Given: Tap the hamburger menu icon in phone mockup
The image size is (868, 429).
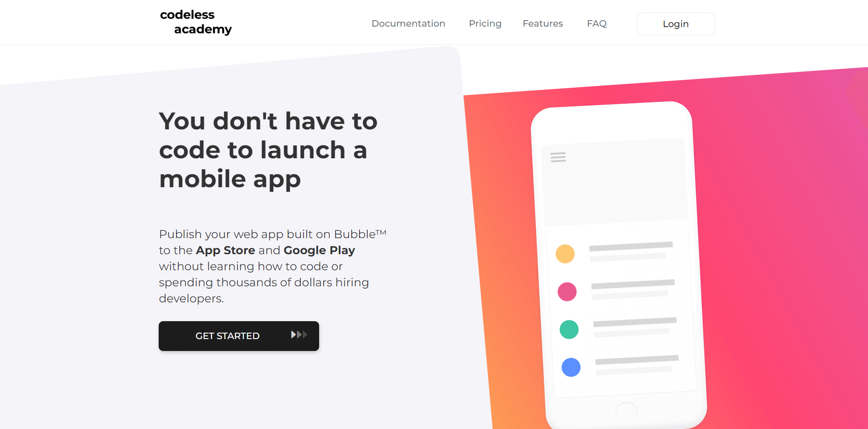Looking at the screenshot, I should coord(558,157).
